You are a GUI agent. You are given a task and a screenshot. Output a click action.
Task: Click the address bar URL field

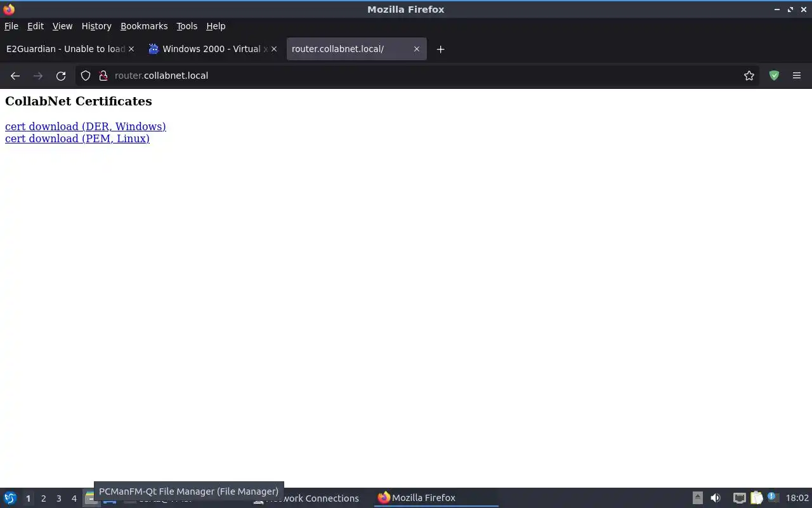pos(419,76)
